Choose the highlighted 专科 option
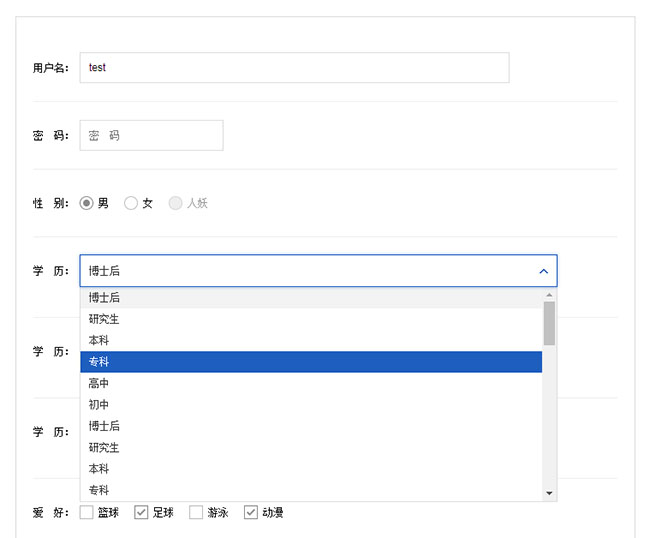Viewport: 650px width, 538px height. coord(310,361)
